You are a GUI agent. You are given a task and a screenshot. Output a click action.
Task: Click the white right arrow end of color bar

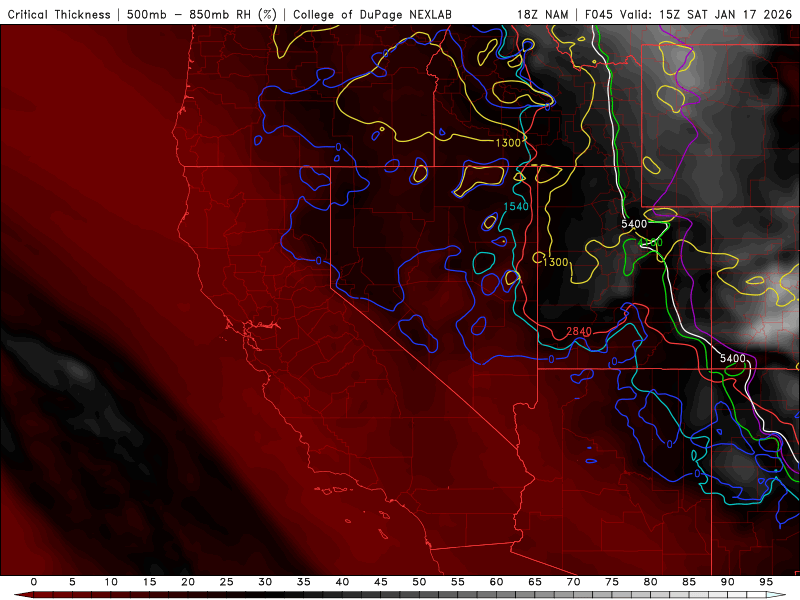click(776, 595)
